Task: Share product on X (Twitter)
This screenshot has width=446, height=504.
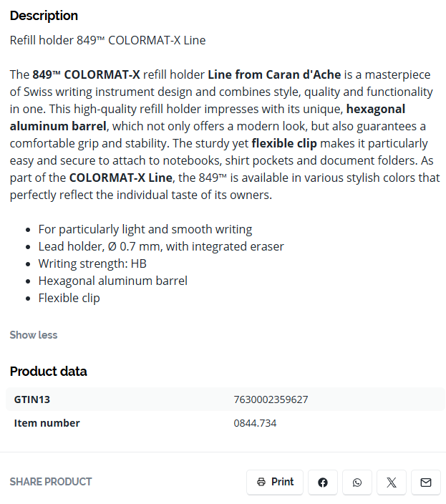Action: (x=392, y=482)
